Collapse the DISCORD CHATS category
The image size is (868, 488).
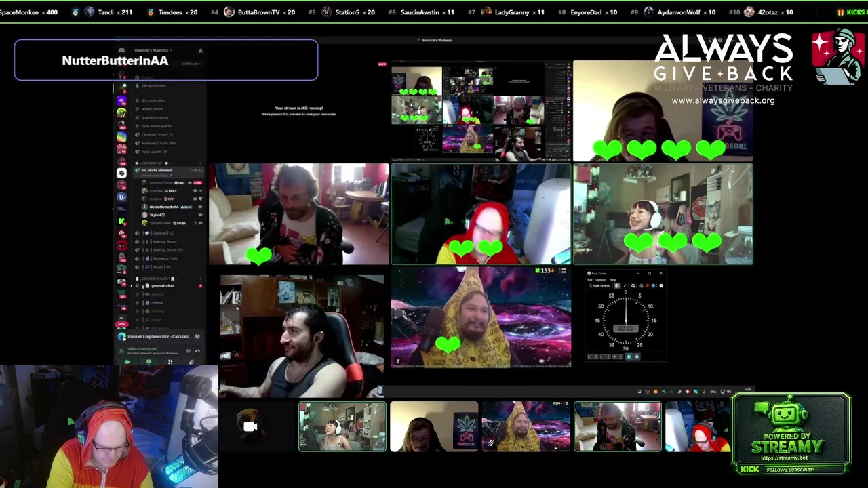tap(156, 279)
